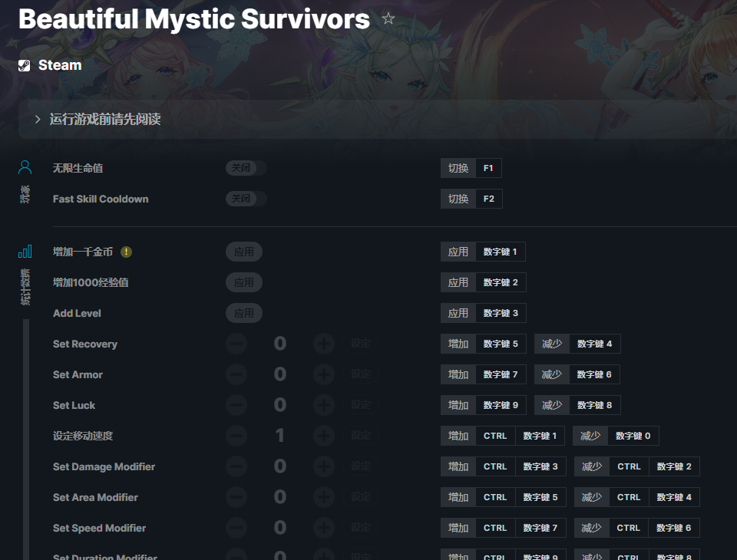The height and width of the screenshot is (560, 737).
Task: Click the 应用 button for 增加1000经验值
Action: click(244, 282)
